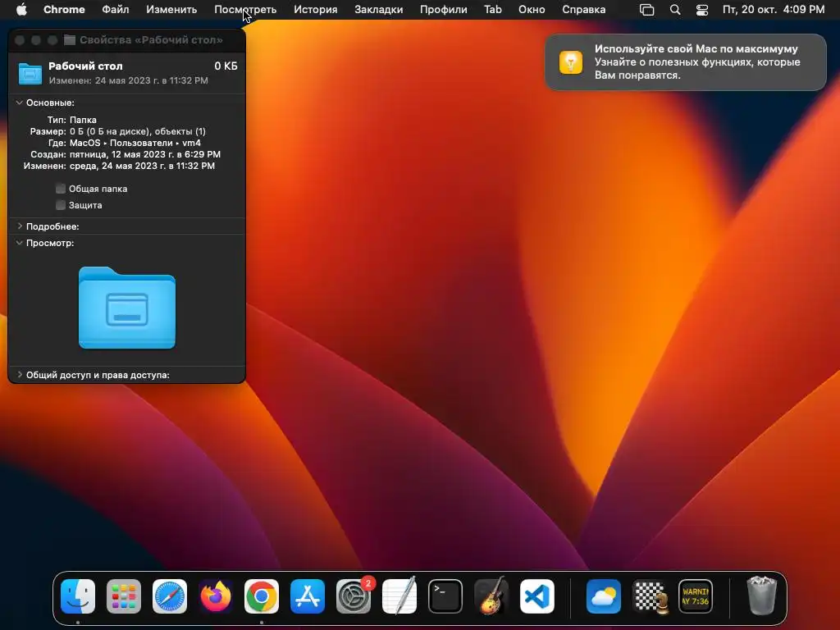Open System Settings with badge 2
This screenshot has width=840, height=630.
tap(354, 596)
